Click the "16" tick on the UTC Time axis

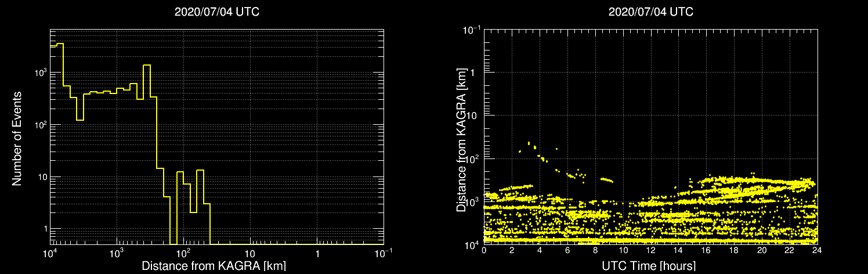tap(706, 250)
